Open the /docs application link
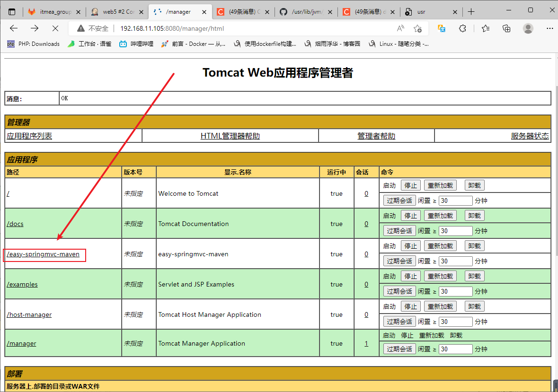 pyautogui.click(x=15, y=224)
